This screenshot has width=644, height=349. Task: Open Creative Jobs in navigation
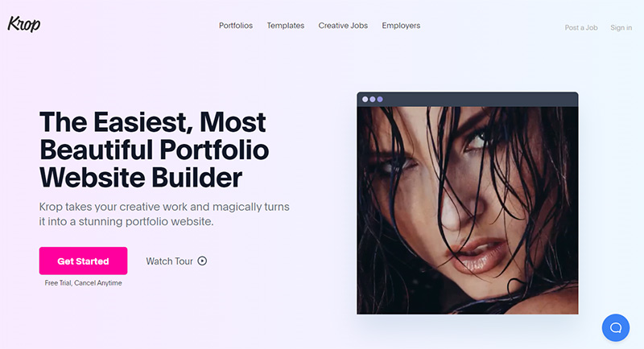tap(343, 26)
